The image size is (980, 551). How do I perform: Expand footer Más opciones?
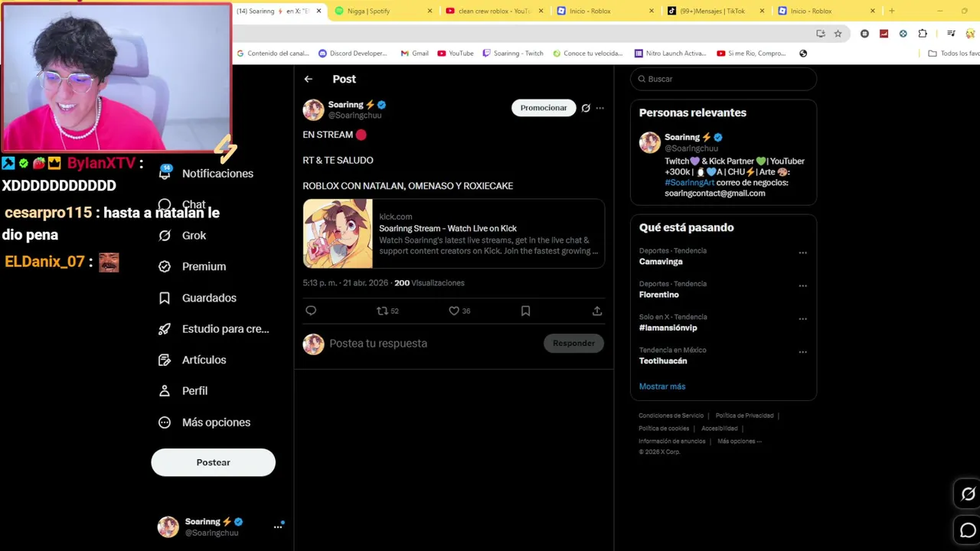[740, 442]
